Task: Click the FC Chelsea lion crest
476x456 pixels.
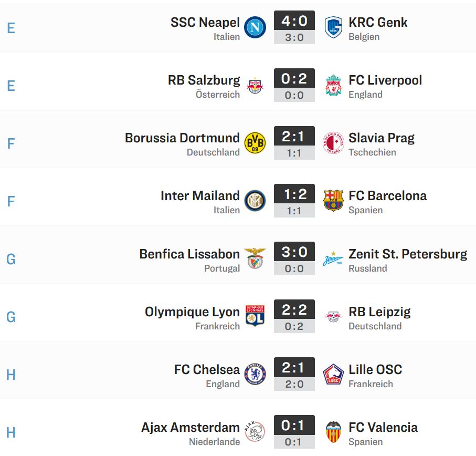Action: point(255,374)
